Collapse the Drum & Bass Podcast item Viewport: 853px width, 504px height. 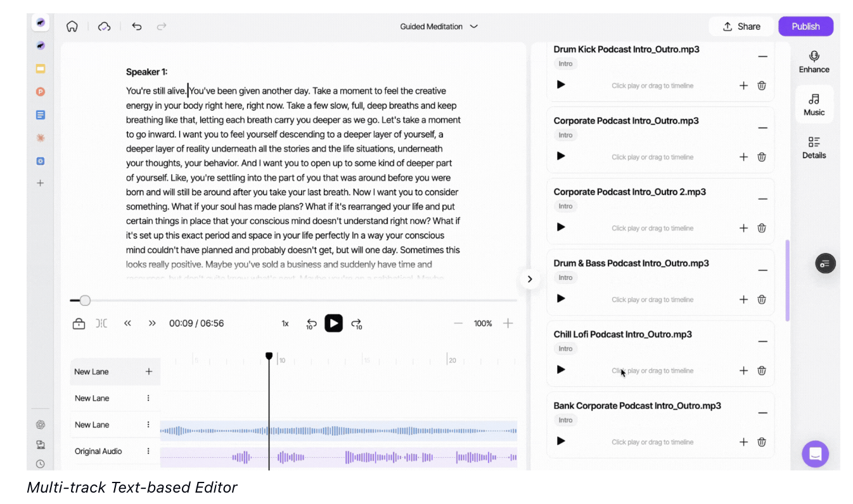click(762, 270)
